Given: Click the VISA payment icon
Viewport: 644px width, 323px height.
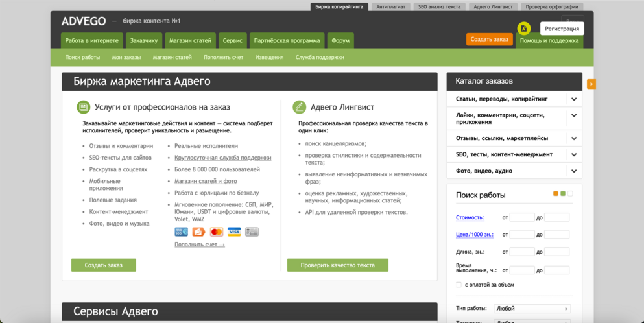Looking at the screenshot, I should pos(234,232).
